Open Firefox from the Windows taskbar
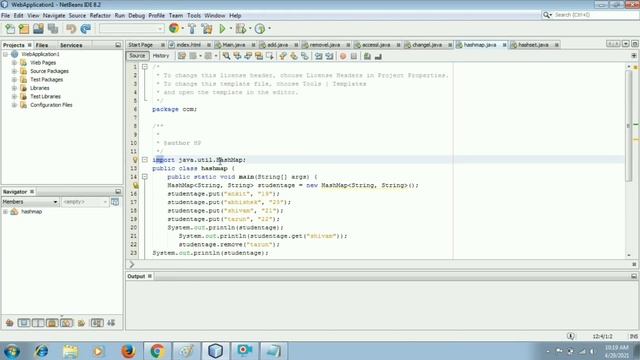The image size is (640, 360). pyautogui.click(x=128, y=351)
